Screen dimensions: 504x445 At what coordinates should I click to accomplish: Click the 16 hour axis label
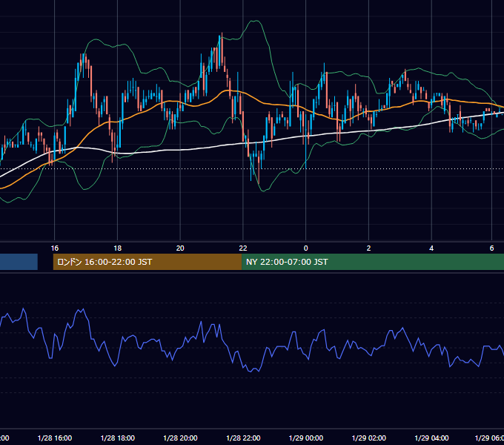(x=55, y=248)
